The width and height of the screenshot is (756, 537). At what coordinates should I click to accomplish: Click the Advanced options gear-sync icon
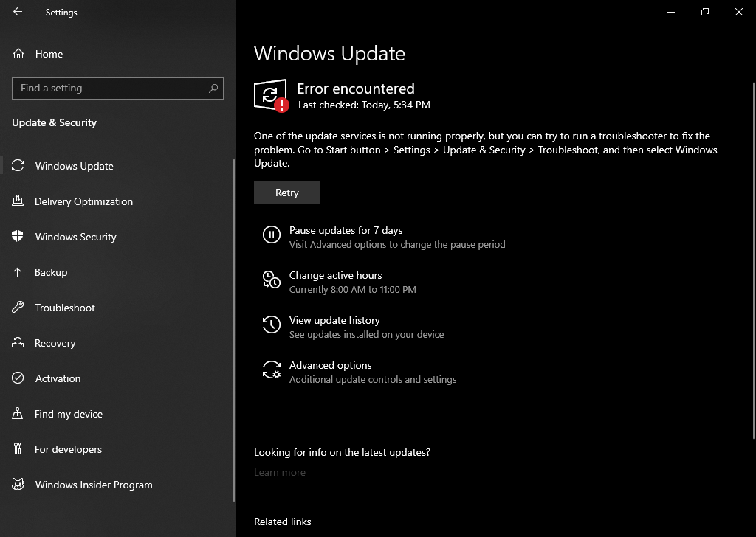pyautogui.click(x=272, y=370)
